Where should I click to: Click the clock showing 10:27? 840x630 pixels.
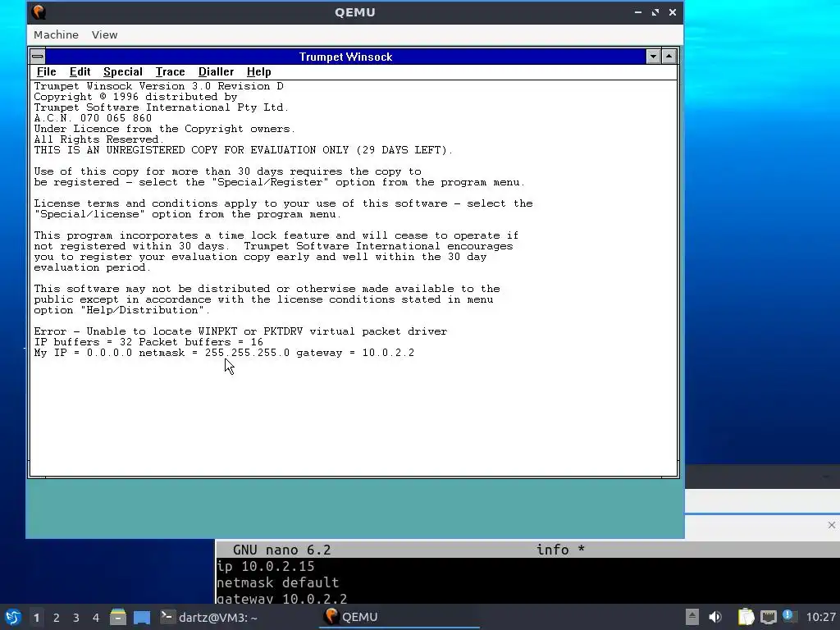[820, 617]
